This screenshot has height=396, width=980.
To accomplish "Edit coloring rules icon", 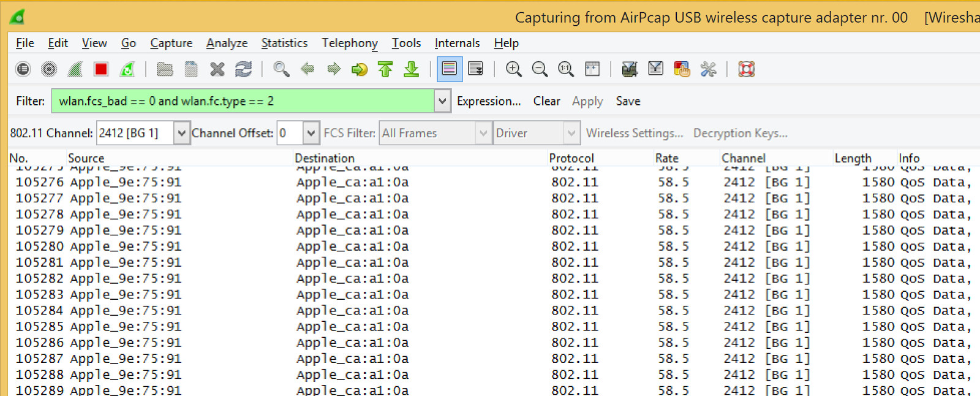I will tap(682, 69).
